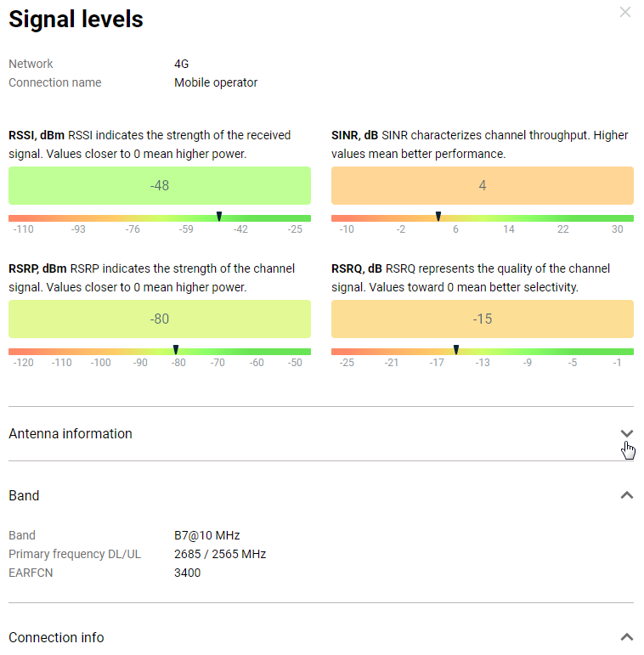Click the EARFCN value 3400

pyautogui.click(x=187, y=573)
